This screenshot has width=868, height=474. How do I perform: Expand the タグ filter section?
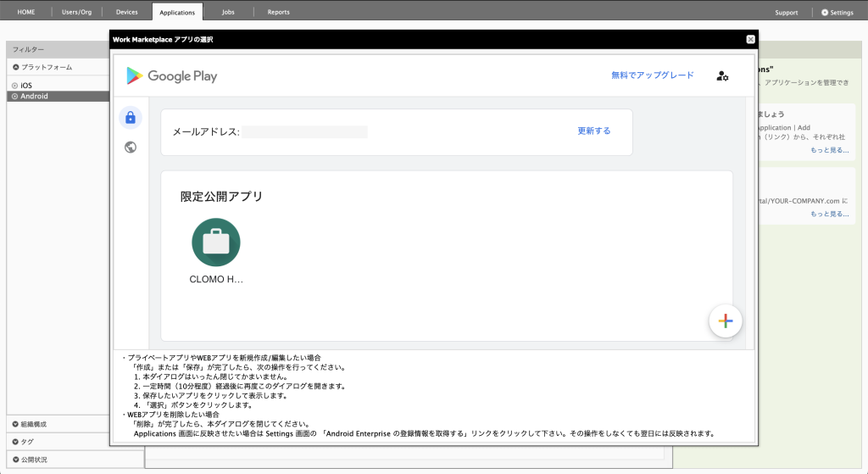16,441
